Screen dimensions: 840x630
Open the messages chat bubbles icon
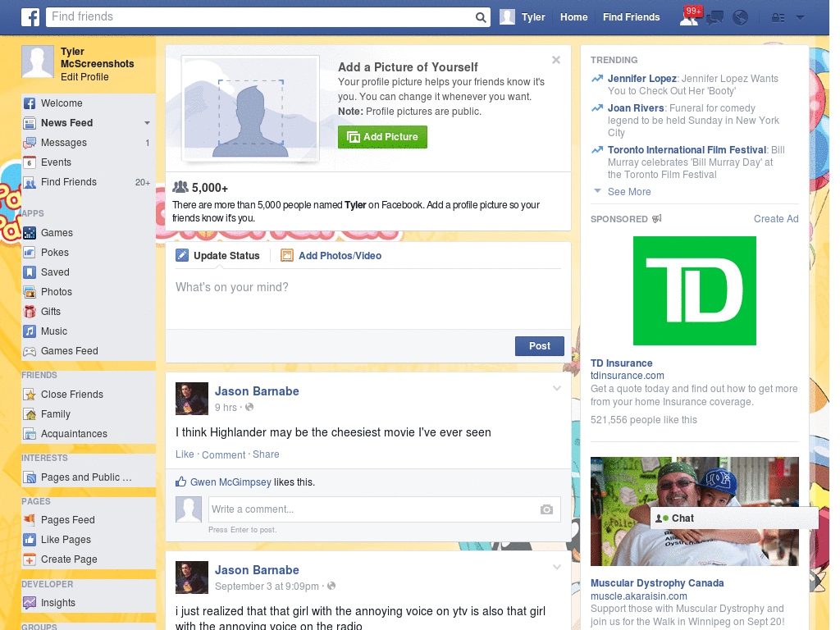tap(714, 18)
